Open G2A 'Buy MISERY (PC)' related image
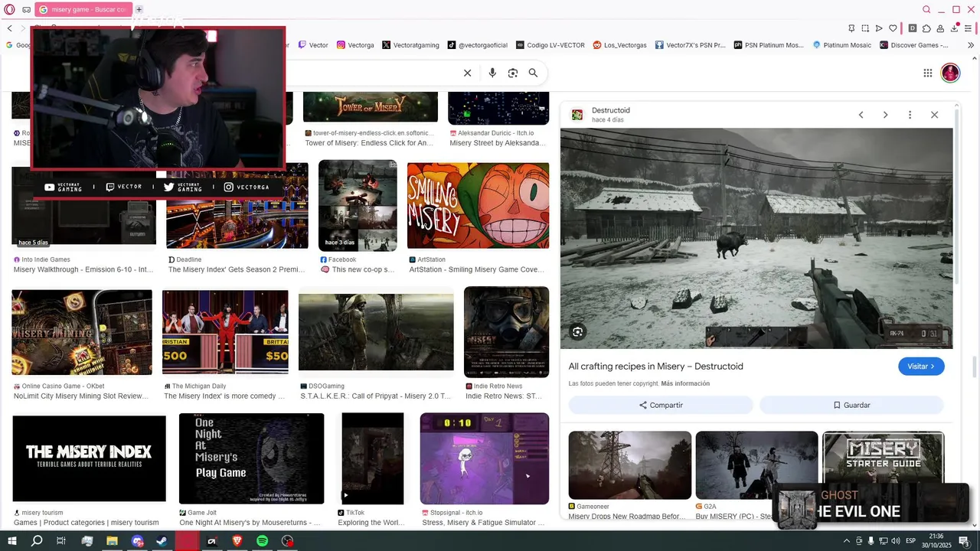This screenshot has width=980, height=551. (x=756, y=465)
